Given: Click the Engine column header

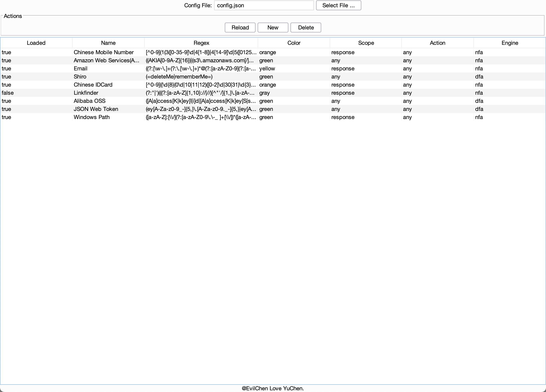Looking at the screenshot, I should (509, 43).
